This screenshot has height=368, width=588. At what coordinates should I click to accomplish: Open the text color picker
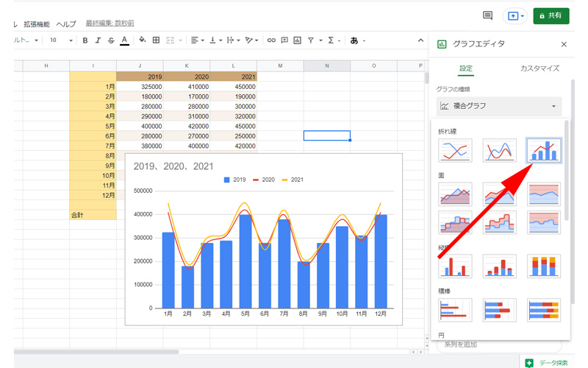(124, 40)
